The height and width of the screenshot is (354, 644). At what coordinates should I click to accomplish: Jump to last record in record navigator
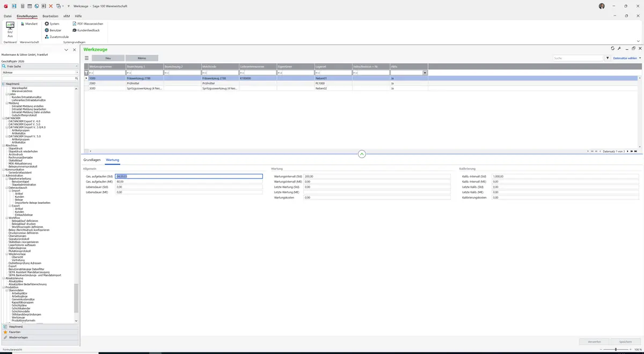pos(636,151)
